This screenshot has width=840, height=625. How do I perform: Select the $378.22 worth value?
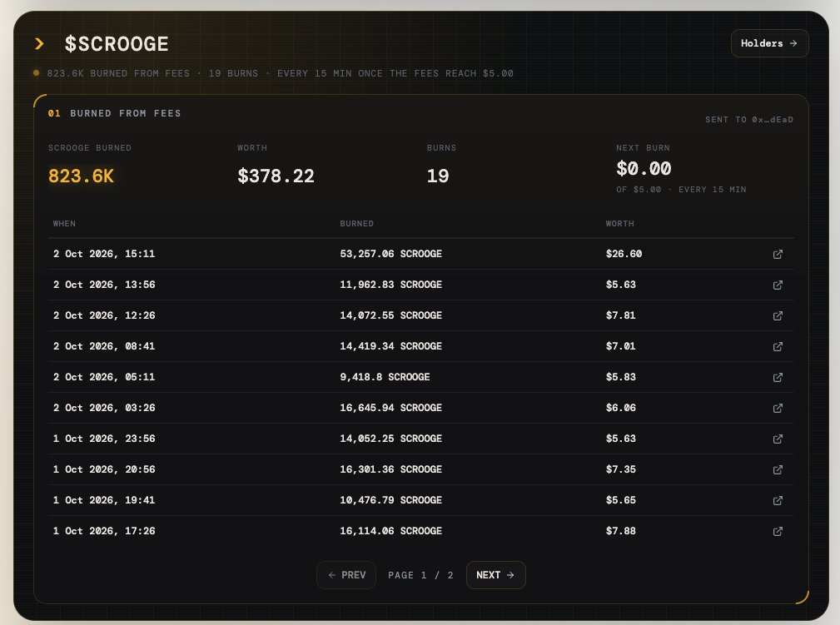pyautogui.click(x=276, y=176)
